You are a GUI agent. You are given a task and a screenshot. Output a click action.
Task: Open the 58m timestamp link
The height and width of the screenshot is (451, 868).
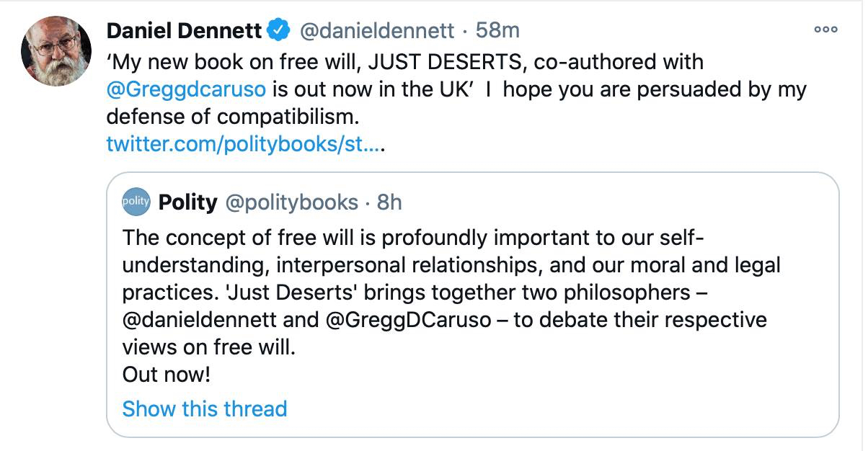[498, 30]
